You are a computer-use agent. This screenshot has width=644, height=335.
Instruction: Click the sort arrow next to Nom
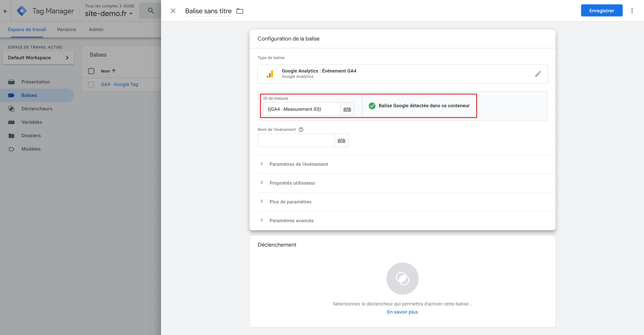click(x=114, y=71)
